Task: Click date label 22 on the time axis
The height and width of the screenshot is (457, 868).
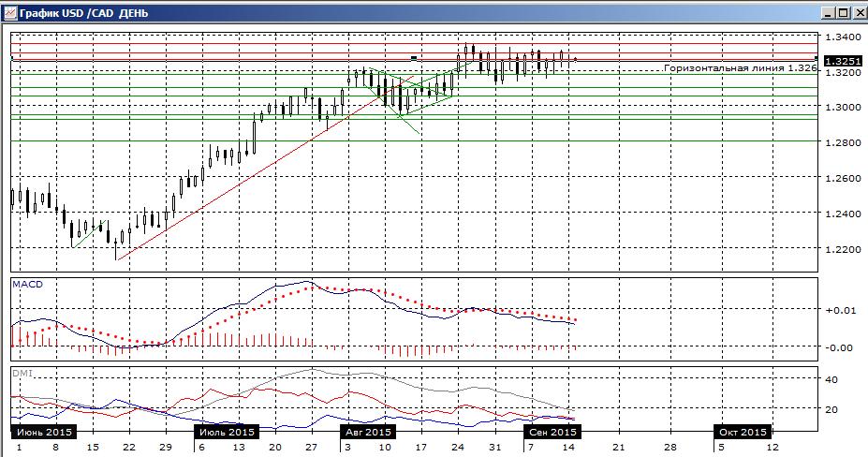Action: point(129,447)
